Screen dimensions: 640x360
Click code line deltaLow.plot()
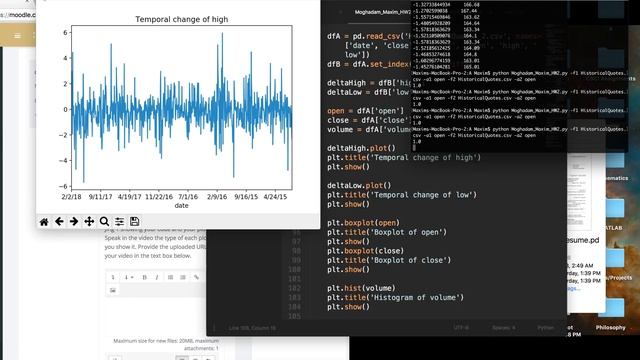(359, 185)
